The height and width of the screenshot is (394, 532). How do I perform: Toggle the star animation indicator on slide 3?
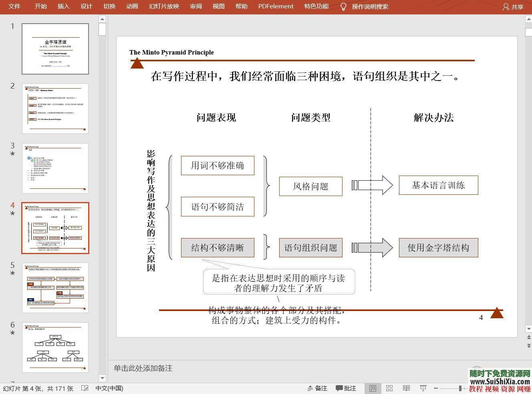coord(12,154)
